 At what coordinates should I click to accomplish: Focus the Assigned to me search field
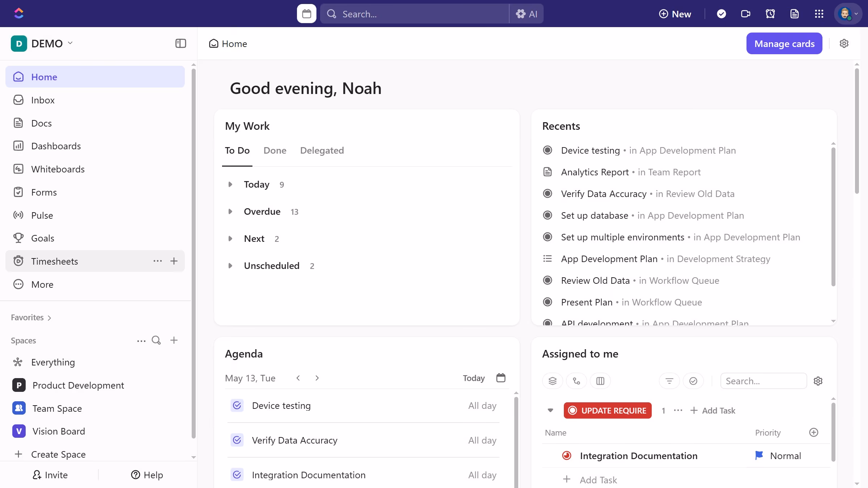click(763, 381)
